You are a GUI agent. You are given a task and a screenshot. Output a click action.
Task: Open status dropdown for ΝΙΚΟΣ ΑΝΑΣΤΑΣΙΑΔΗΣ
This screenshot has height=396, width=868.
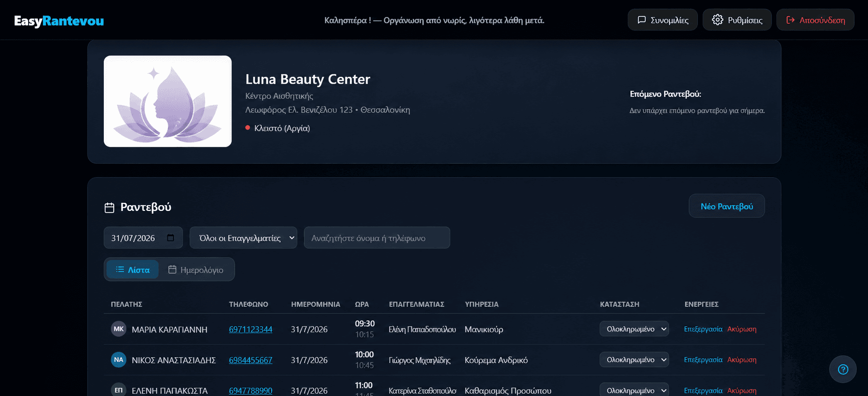pyautogui.click(x=634, y=360)
